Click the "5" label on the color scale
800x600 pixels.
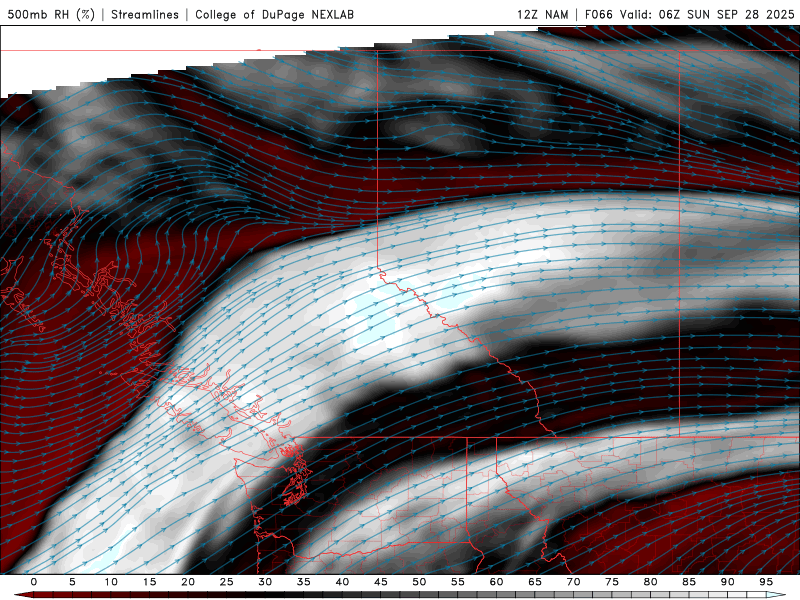[72, 582]
